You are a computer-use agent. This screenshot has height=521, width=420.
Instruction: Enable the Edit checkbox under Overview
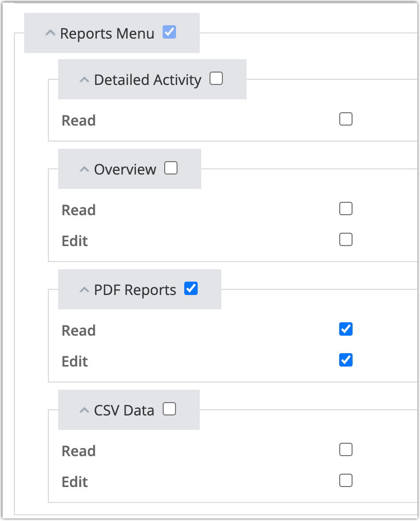[345, 239]
